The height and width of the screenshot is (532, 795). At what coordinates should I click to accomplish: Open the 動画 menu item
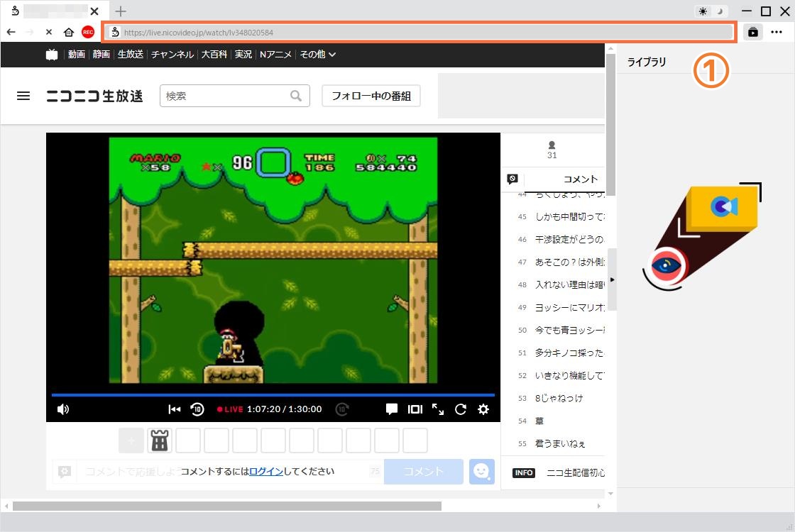[77, 54]
